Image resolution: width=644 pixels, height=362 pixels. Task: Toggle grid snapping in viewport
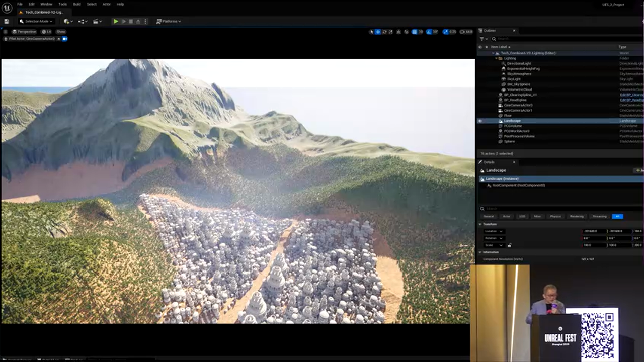[x=414, y=32]
